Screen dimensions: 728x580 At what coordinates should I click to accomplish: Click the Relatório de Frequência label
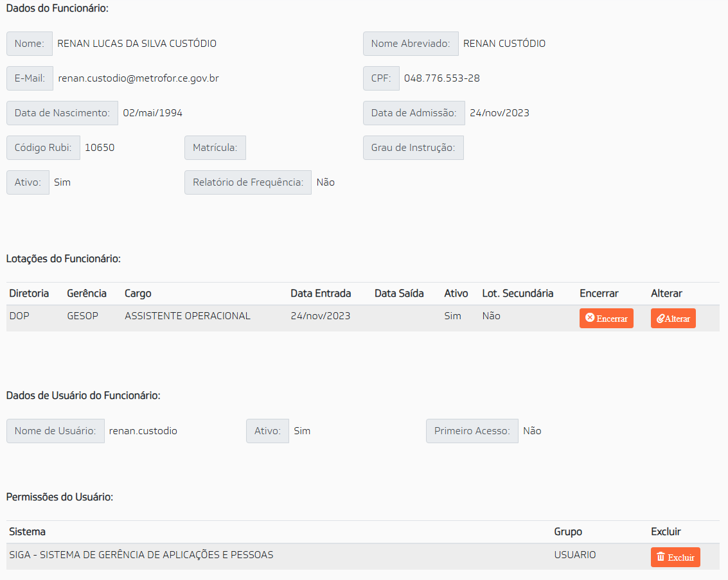coord(248,182)
